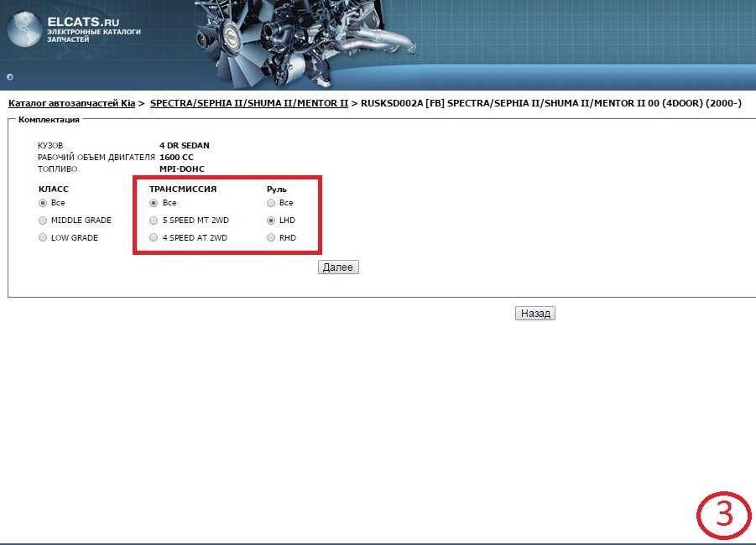Select the 'Все' radio under КЛАСС
The width and height of the screenshot is (756, 545).
(x=43, y=203)
